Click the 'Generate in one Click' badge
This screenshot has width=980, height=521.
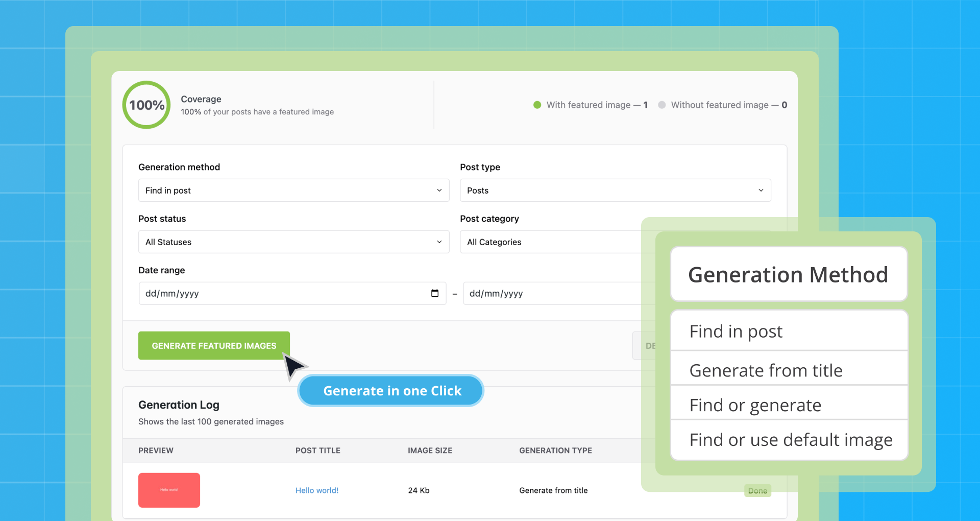(x=390, y=390)
